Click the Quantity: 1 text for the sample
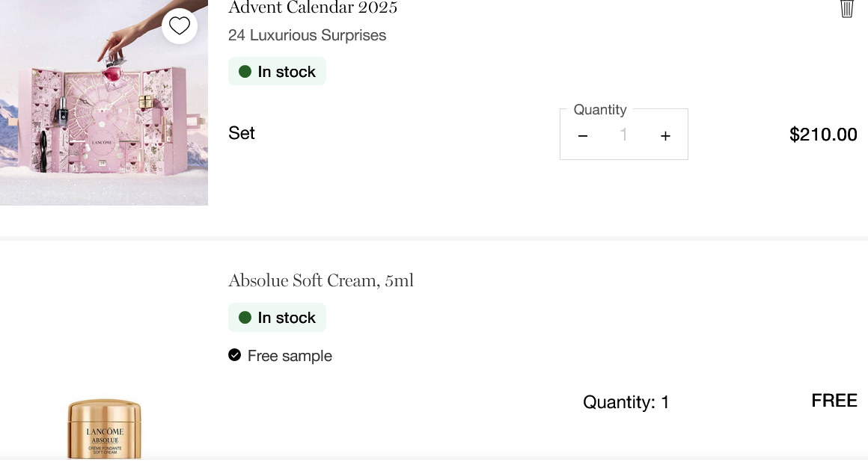Viewport: 868px width, 462px height. coord(626,402)
